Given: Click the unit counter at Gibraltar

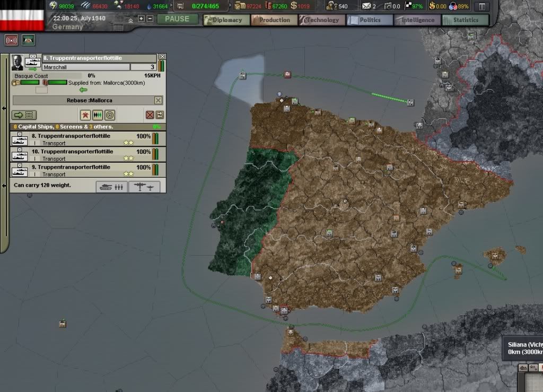Looking at the screenshot, I should (x=284, y=310).
